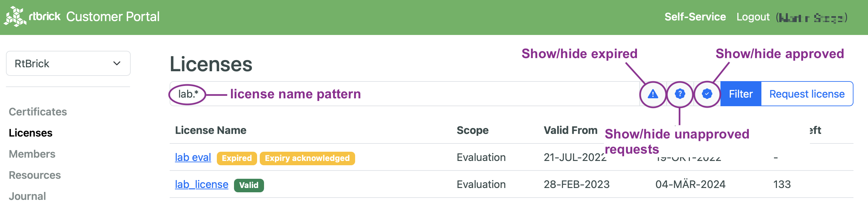Click the Request license button
The height and width of the screenshot is (219, 868).
(x=807, y=94)
